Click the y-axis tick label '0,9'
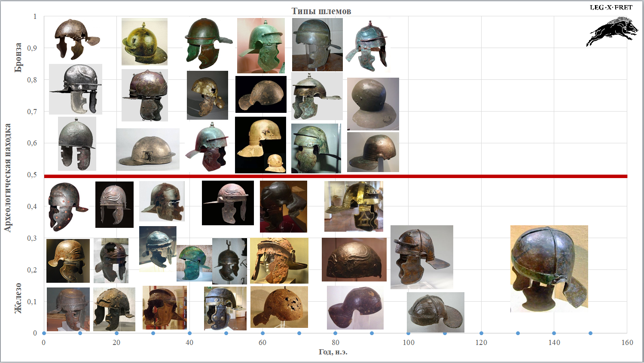The image size is (644, 363). click(x=32, y=48)
